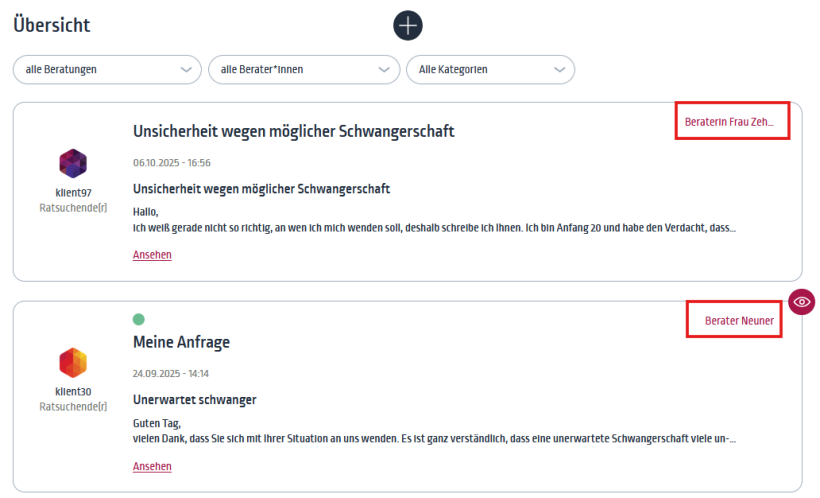Viewport: 820px width, 498px height.
Task: Open 'Unsicherheit wegen möglicher Schwangerschaft' card title
Action: click(293, 131)
